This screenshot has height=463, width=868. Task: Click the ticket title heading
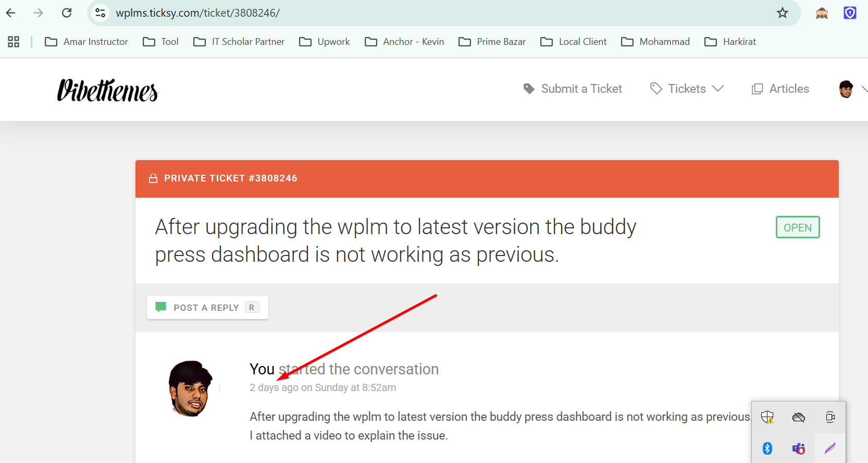pyautogui.click(x=395, y=241)
